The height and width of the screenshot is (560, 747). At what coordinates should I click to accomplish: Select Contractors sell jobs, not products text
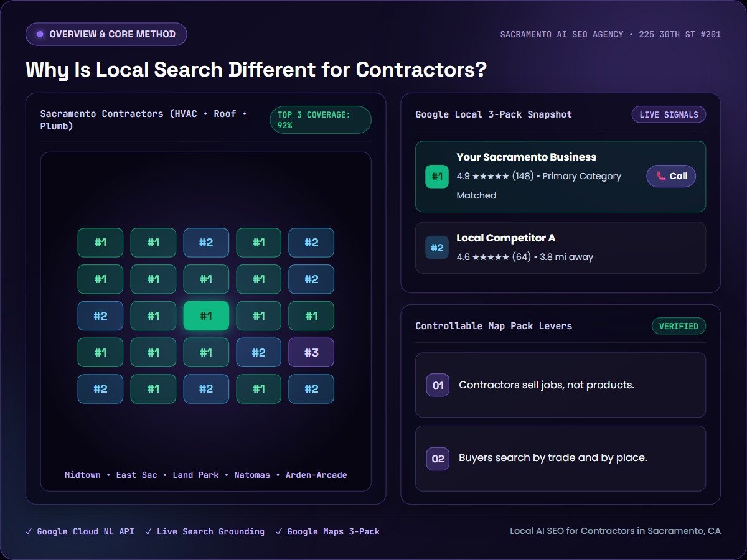pos(547,385)
